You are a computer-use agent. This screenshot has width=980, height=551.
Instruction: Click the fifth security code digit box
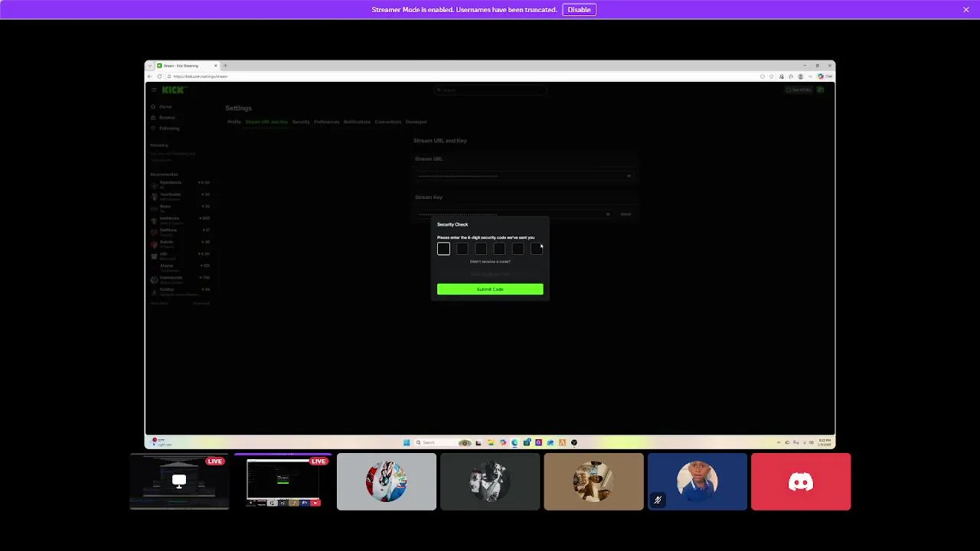(x=518, y=249)
